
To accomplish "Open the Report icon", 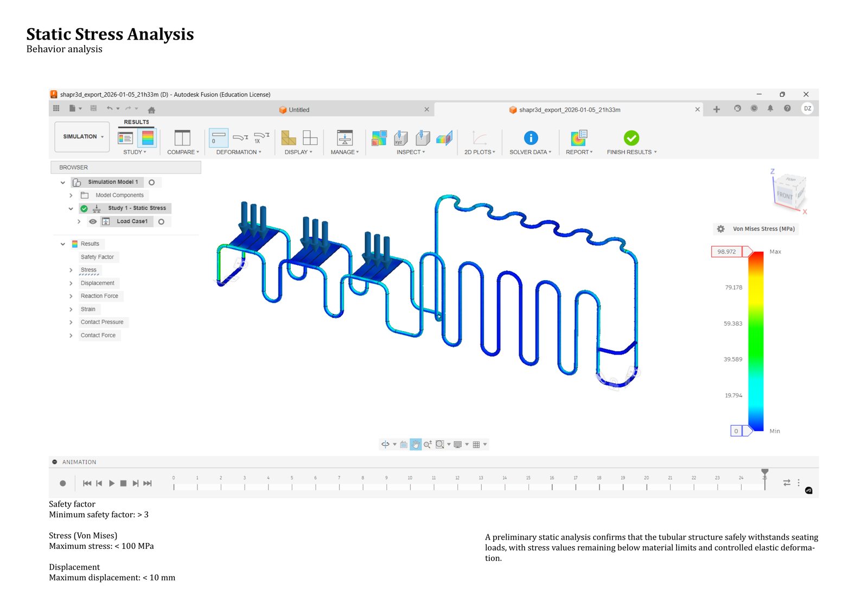I will (579, 138).
